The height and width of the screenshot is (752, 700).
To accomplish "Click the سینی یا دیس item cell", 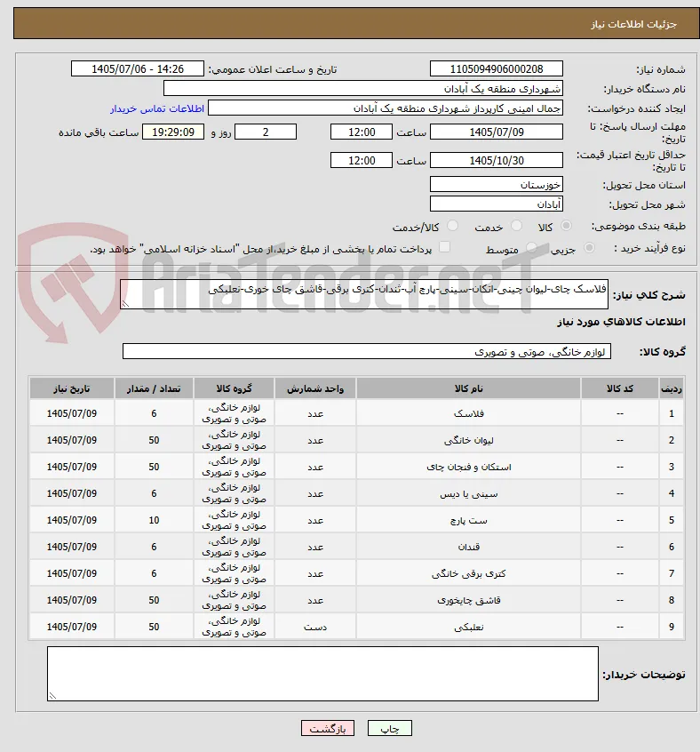I will point(468,493).
